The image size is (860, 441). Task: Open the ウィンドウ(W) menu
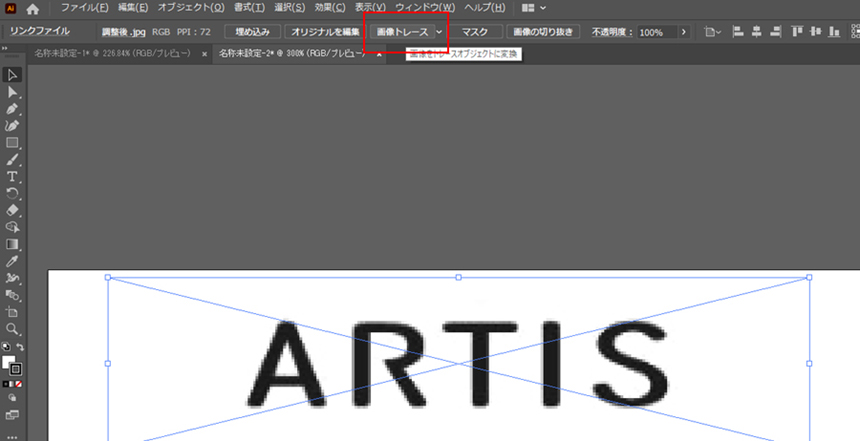426,8
